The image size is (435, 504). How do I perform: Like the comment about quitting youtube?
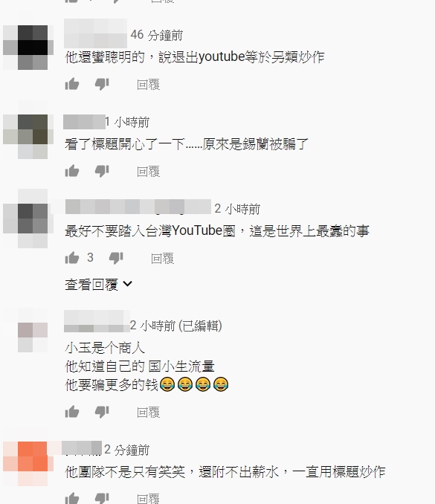tap(72, 84)
